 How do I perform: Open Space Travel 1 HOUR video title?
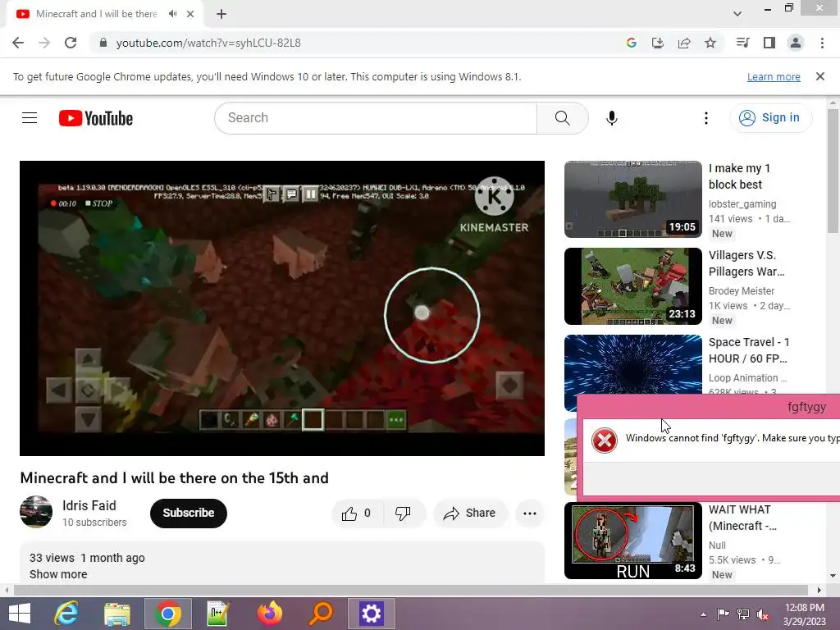click(x=749, y=350)
